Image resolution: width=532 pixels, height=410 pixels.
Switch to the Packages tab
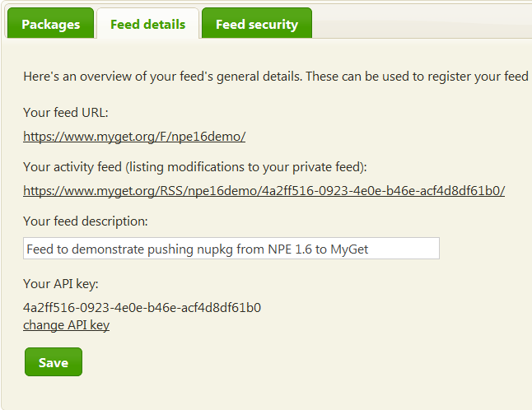point(50,23)
